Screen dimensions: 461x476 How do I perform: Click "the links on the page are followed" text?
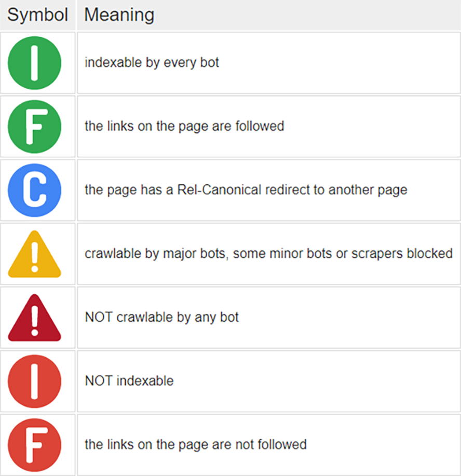184,126
